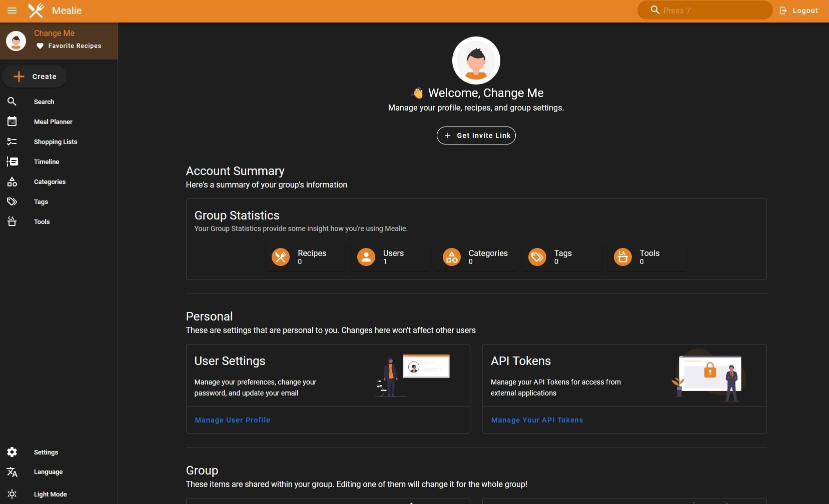The width and height of the screenshot is (829, 504).
Task: Open the Categories shapes icon
Action: [x=12, y=182]
